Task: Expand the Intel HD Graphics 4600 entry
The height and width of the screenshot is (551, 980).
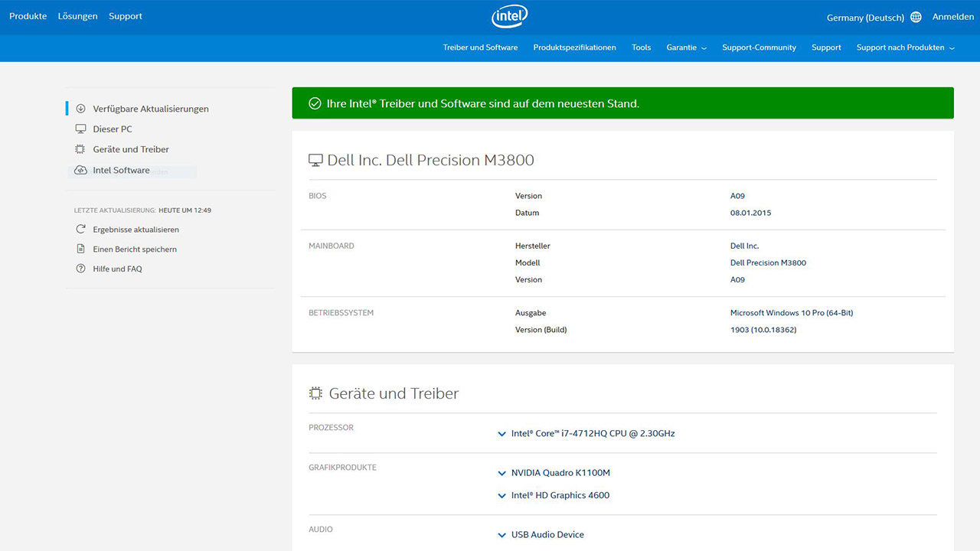Action: coord(502,496)
